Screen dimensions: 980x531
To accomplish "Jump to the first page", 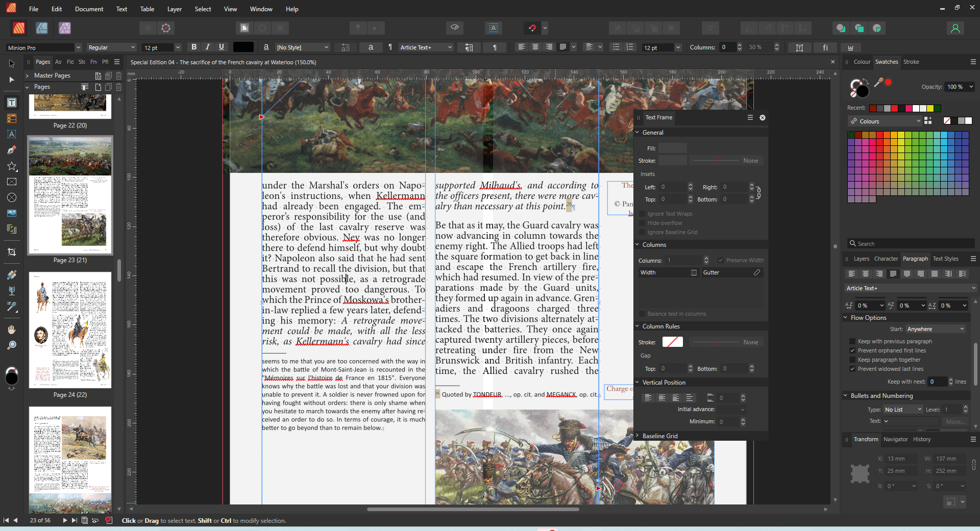I will [x=6, y=520].
